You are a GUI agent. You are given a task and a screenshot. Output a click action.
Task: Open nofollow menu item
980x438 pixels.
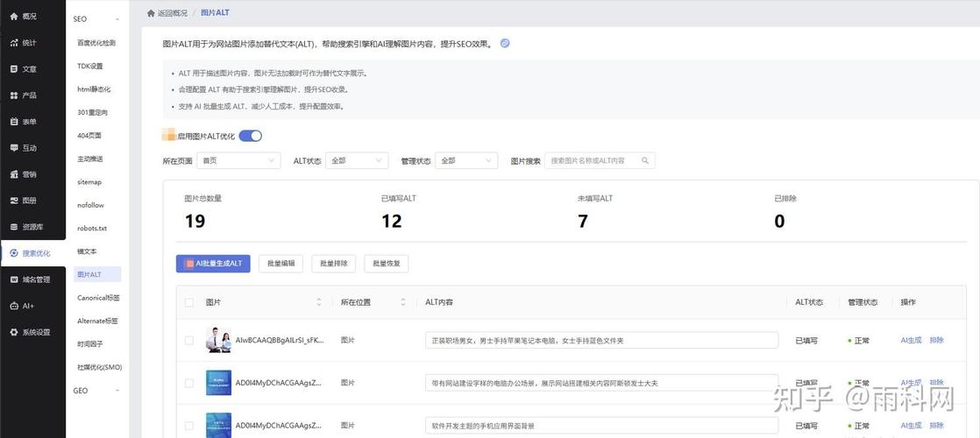[90, 205]
